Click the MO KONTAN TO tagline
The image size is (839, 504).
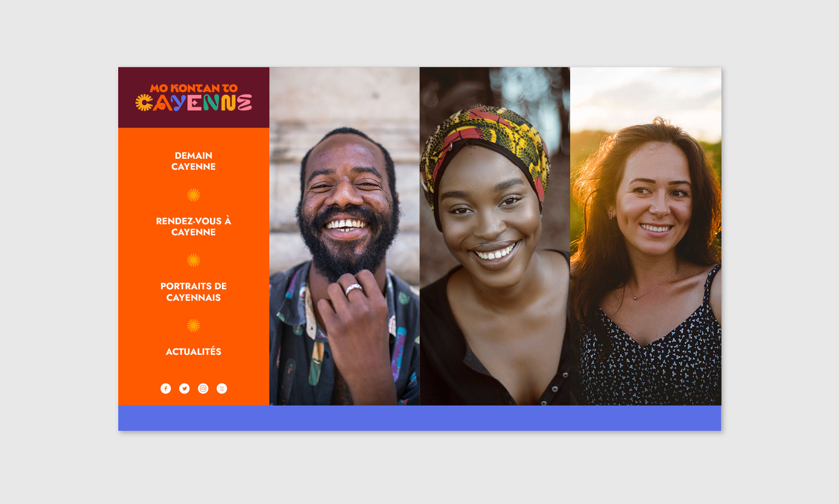pos(193,88)
